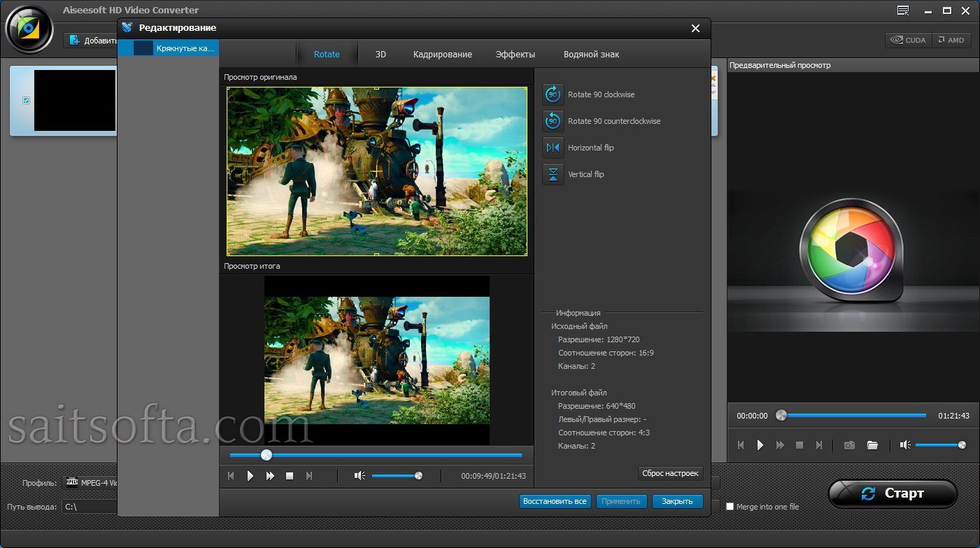Select Крякнутые ка... item in sidebar

168,48
